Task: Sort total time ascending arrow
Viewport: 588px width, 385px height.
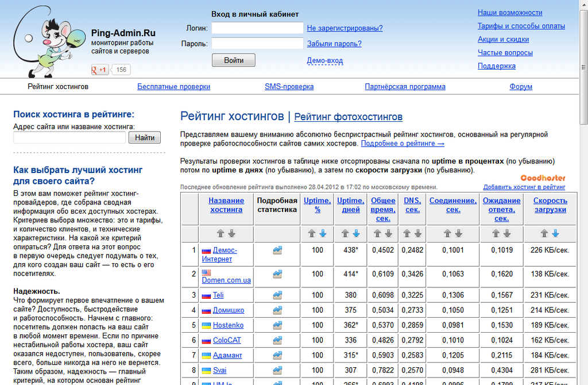Action: pyautogui.click(x=377, y=233)
